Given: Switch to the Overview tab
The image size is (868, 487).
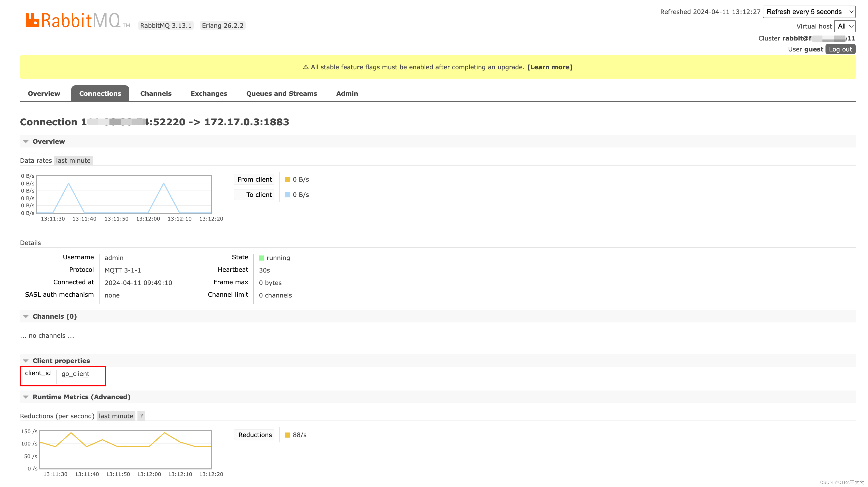Looking at the screenshot, I should 44,93.
